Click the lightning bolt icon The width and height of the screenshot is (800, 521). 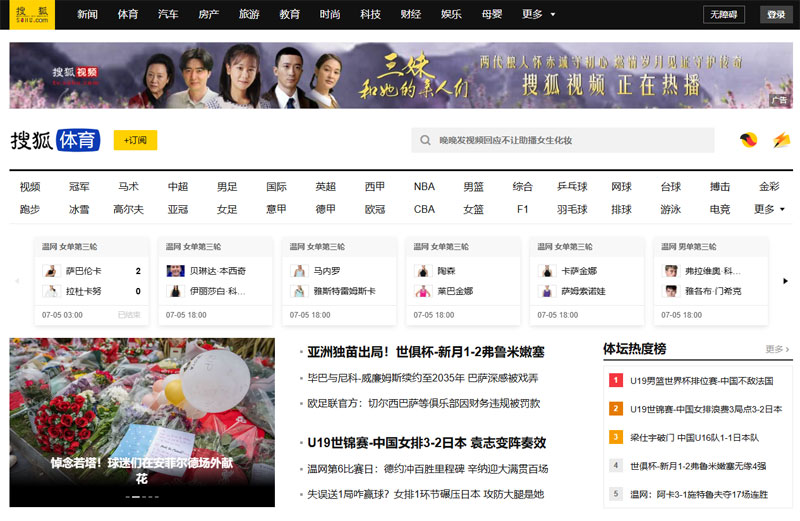pos(781,140)
